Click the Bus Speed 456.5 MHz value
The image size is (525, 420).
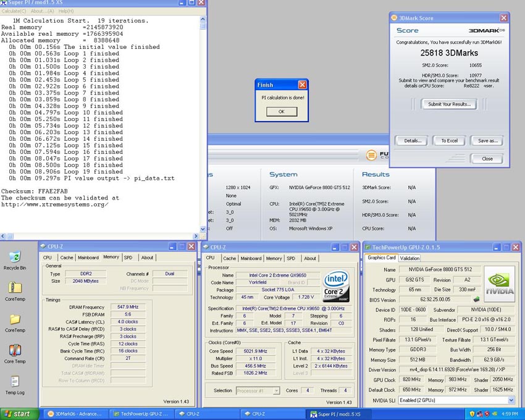(x=256, y=366)
